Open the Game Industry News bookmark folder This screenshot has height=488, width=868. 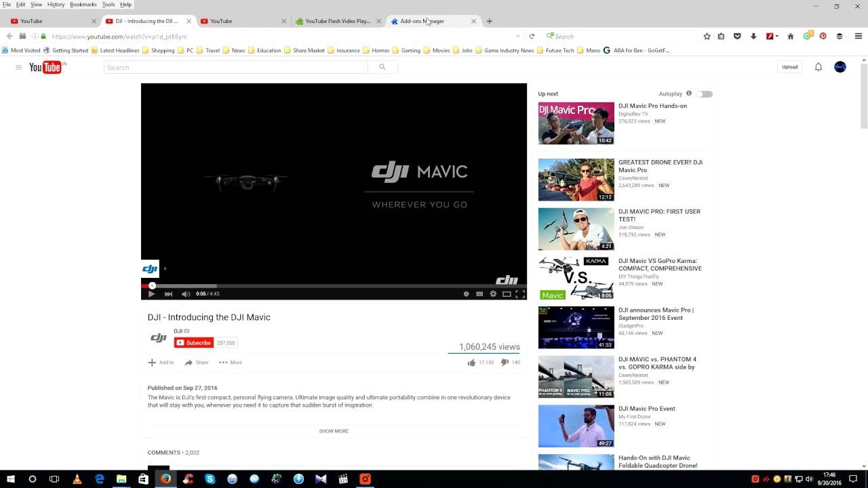coord(505,50)
